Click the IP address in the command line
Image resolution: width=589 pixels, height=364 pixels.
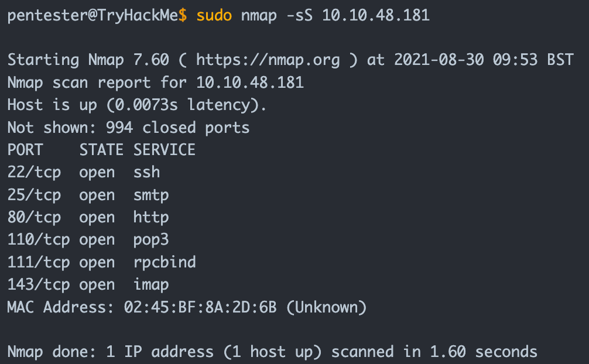376,15
